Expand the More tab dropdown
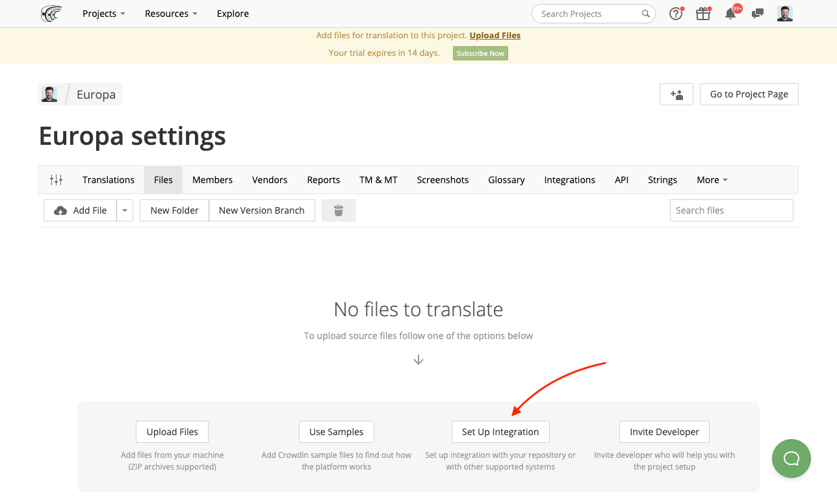837x504 pixels. point(712,180)
